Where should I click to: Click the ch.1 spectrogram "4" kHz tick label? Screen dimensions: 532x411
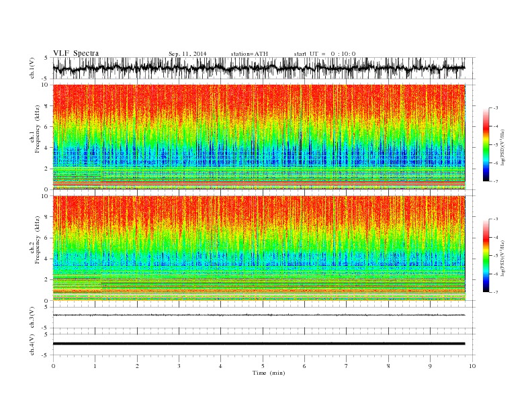[47, 148]
